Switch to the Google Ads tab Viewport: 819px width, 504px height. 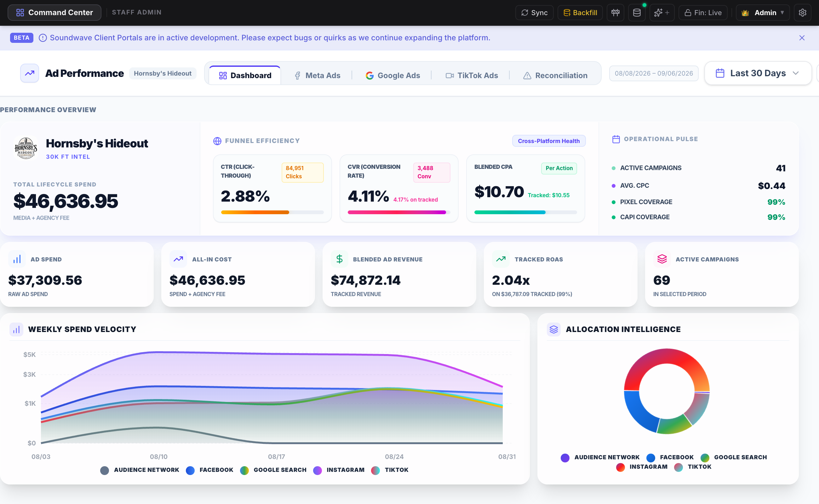pyautogui.click(x=393, y=75)
